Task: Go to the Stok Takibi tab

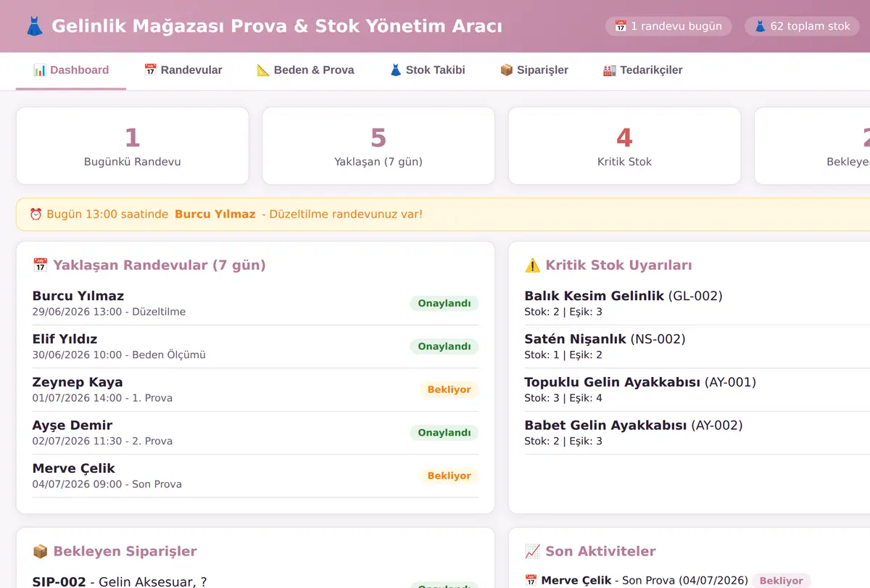Action: [x=427, y=70]
